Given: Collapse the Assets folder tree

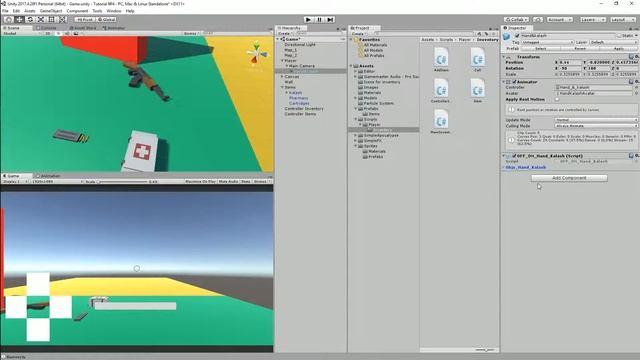Looking at the screenshot, I should 351,66.
